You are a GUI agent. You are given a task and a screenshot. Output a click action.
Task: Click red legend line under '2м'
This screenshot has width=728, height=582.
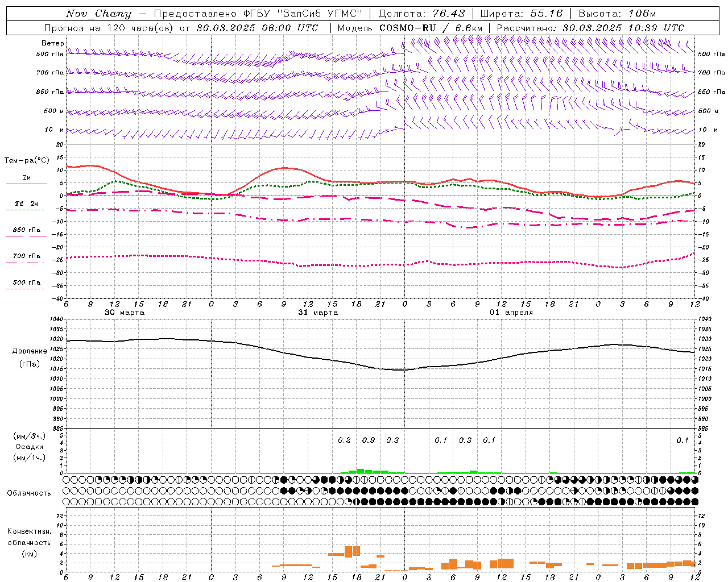[26, 184]
